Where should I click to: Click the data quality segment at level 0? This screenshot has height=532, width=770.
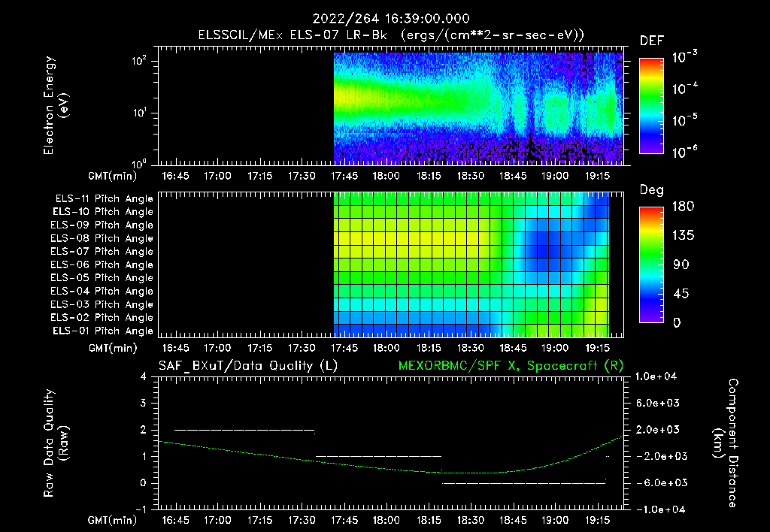coord(523,483)
